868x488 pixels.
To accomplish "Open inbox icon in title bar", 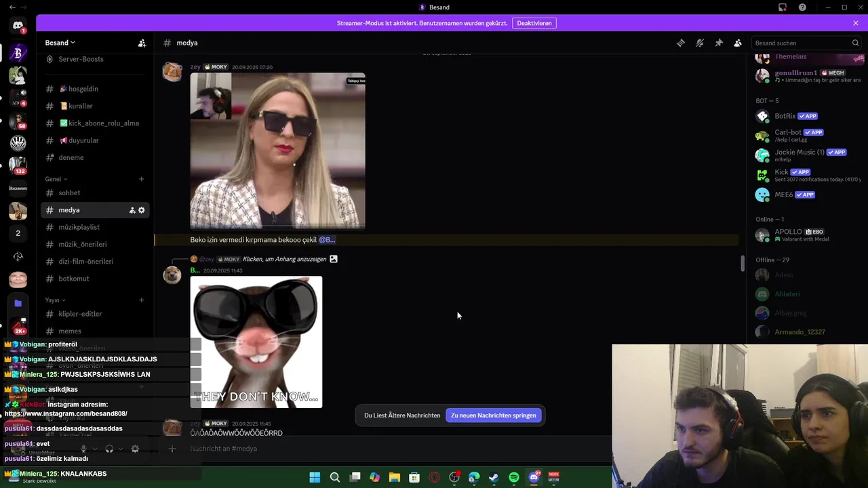I will coord(783,7).
